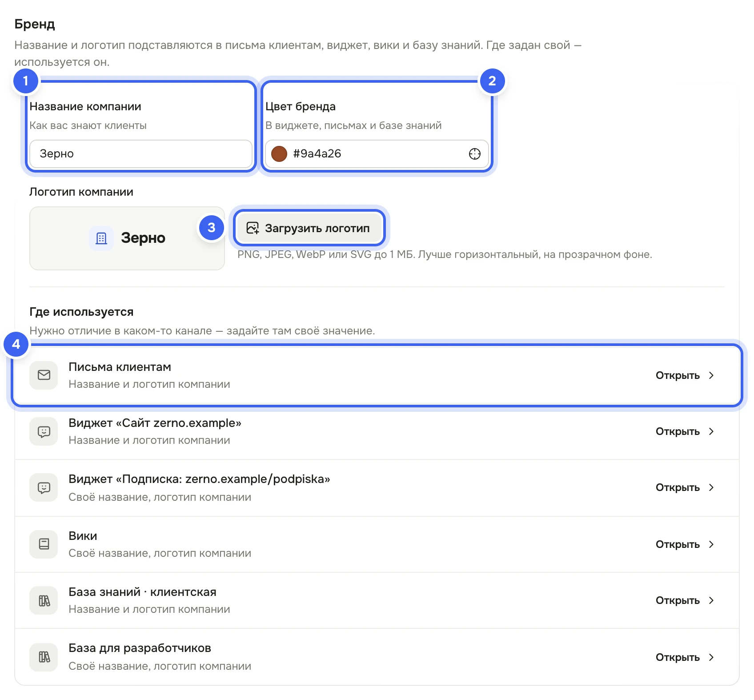The height and width of the screenshot is (700, 754).
Task: Click the eyedropper target icon in color field
Action: (475, 154)
